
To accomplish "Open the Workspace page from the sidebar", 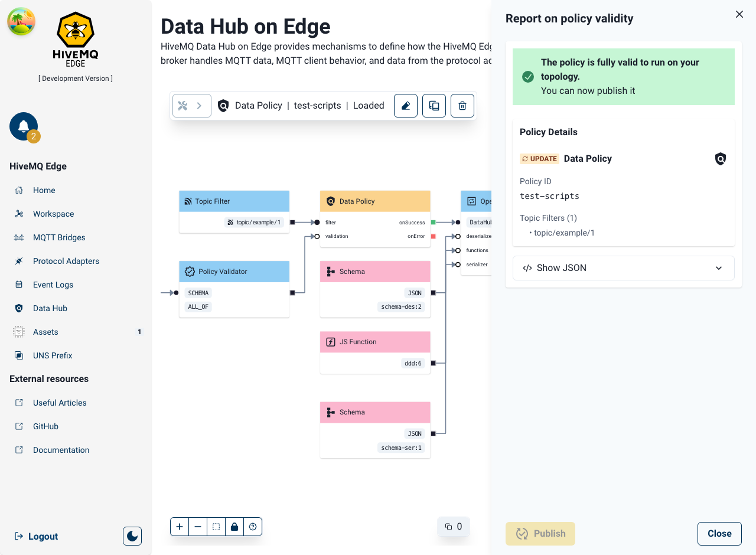I will coord(53,214).
